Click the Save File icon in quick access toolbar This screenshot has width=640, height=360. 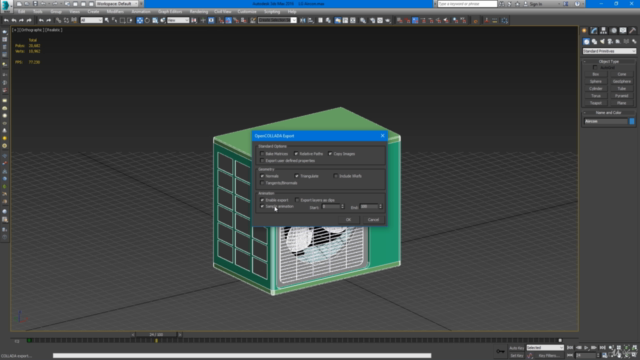(x=35, y=4)
